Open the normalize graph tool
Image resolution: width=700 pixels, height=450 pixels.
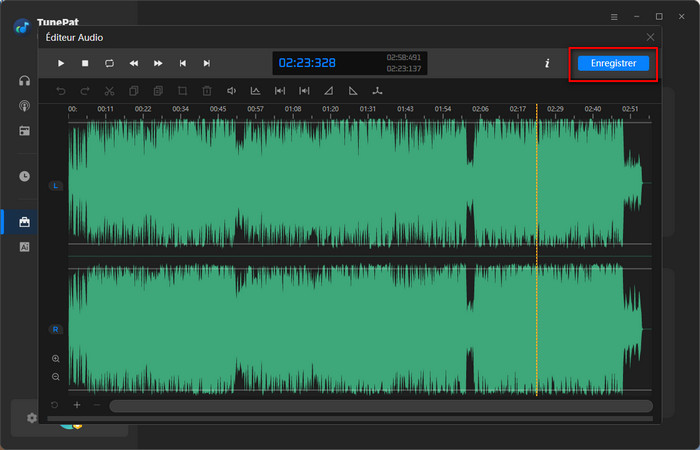[x=255, y=91]
